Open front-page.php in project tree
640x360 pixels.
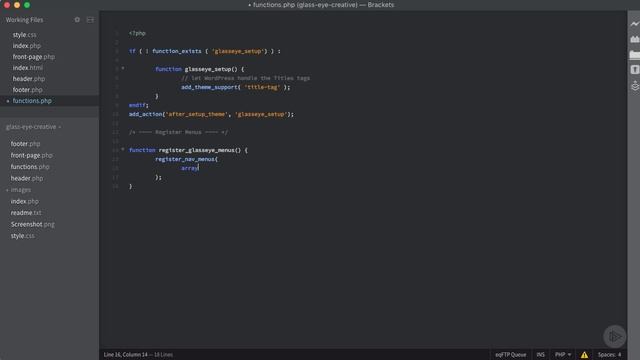click(31, 155)
